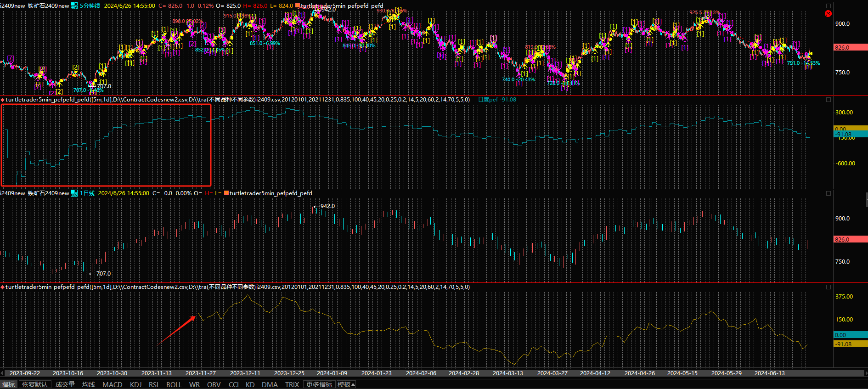Click the 942.0 high label on daily chart
The width and height of the screenshot is (868, 389).
tap(327, 206)
